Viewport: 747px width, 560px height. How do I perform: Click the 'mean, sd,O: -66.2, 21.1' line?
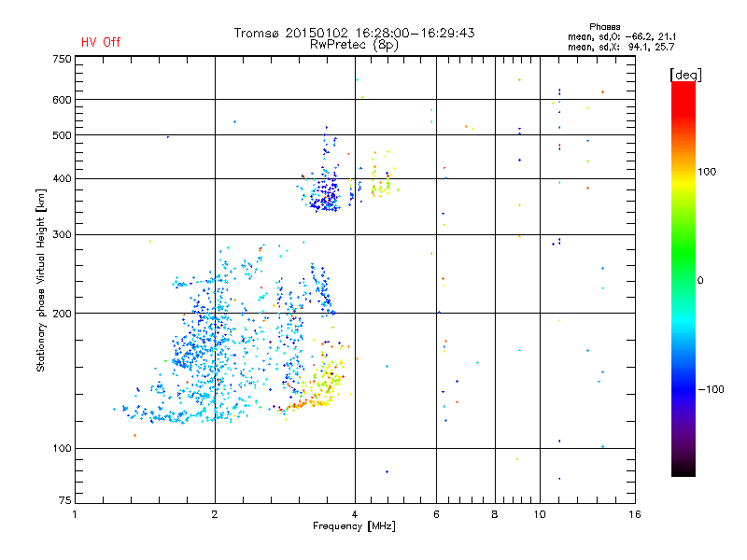coord(621,36)
